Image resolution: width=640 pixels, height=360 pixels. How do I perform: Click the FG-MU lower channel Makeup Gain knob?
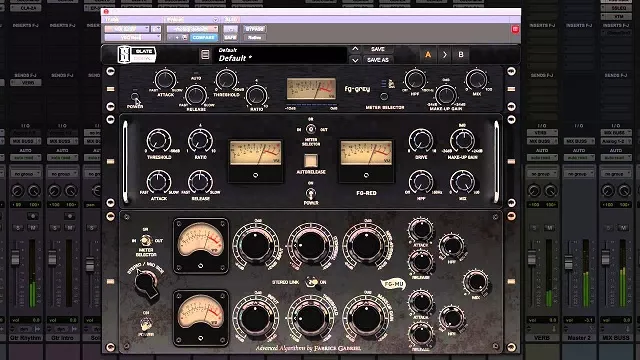[x=366, y=318]
